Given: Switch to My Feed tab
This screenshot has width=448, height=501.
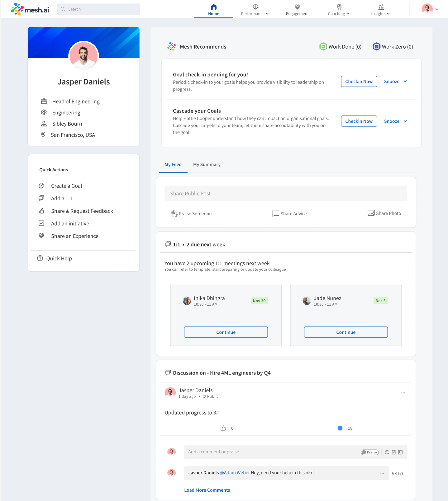Looking at the screenshot, I should point(173,165).
